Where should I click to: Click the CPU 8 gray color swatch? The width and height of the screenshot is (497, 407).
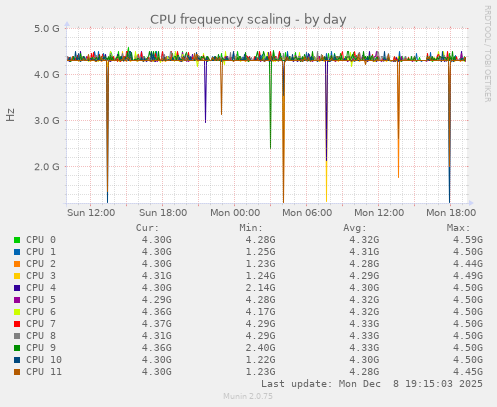coord(17,336)
